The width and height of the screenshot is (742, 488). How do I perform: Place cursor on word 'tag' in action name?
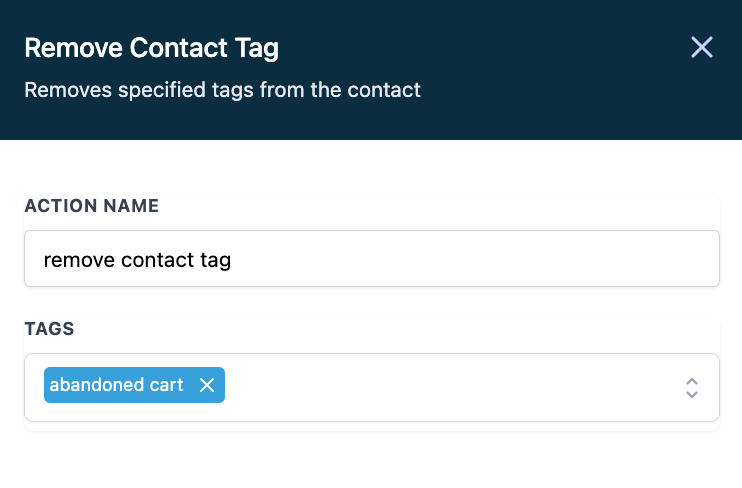(x=215, y=260)
